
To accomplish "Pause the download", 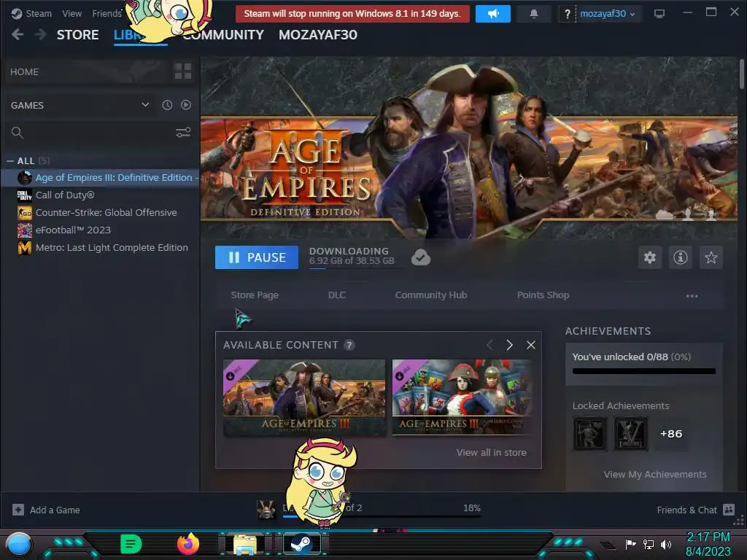I will (x=257, y=257).
